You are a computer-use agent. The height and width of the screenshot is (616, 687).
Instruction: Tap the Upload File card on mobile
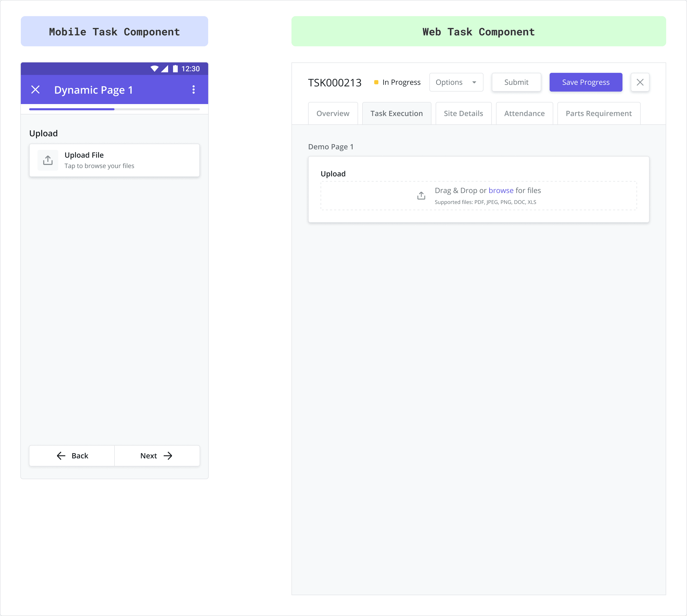pyautogui.click(x=115, y=161)
